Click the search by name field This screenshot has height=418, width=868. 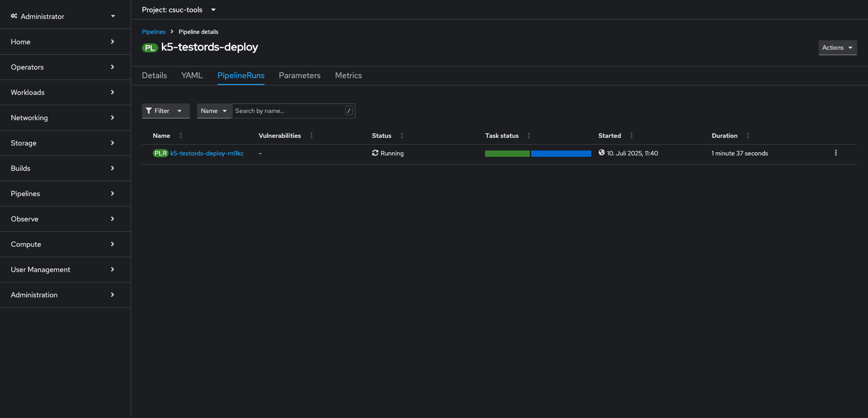[x=289, y=111]
